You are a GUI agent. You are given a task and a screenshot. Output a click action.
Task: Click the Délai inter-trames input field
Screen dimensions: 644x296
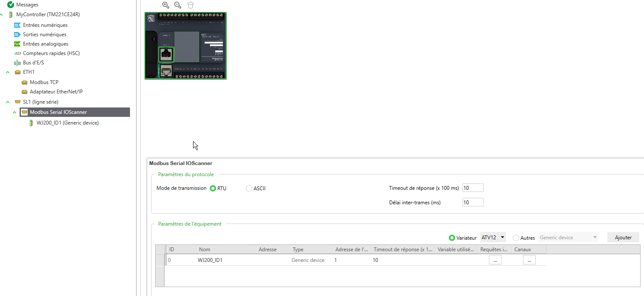pos(473,203)
